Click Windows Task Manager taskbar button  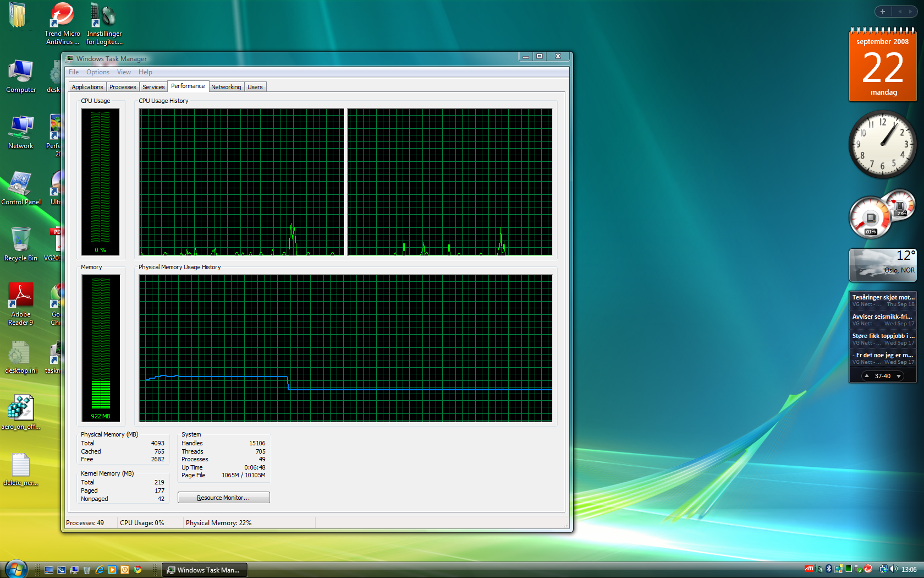coord(205,570)
